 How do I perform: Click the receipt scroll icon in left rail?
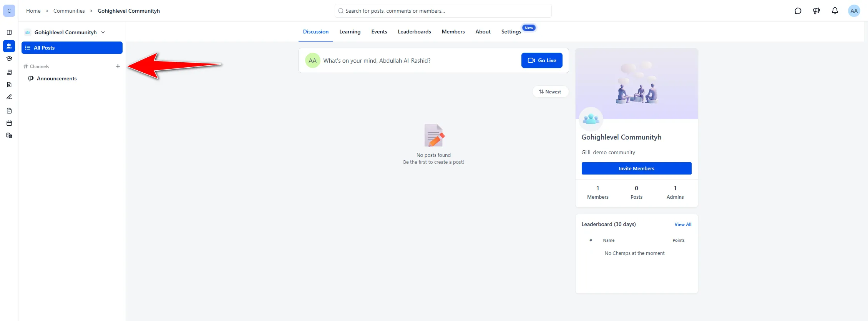pos(9,72)
